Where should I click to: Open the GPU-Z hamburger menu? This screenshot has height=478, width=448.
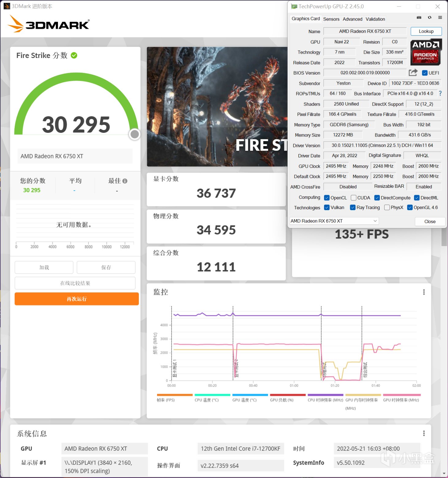(x=440, y=17)
